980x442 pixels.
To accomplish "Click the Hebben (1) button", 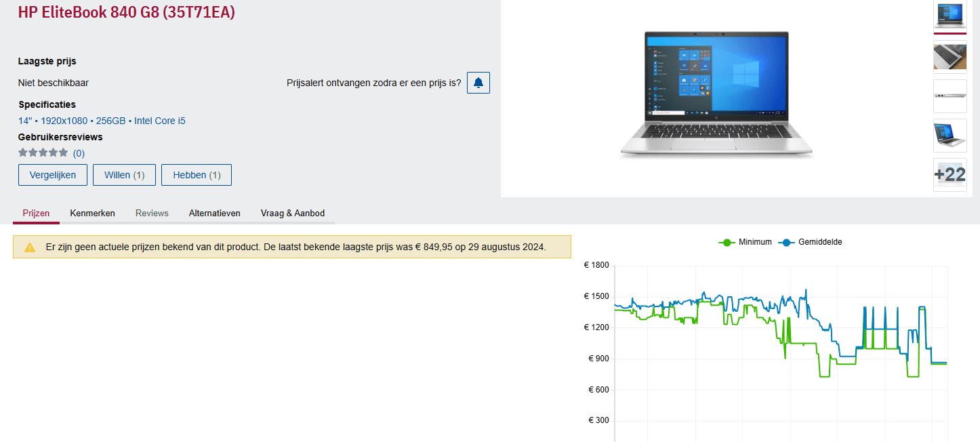I will tap(197, 175).
